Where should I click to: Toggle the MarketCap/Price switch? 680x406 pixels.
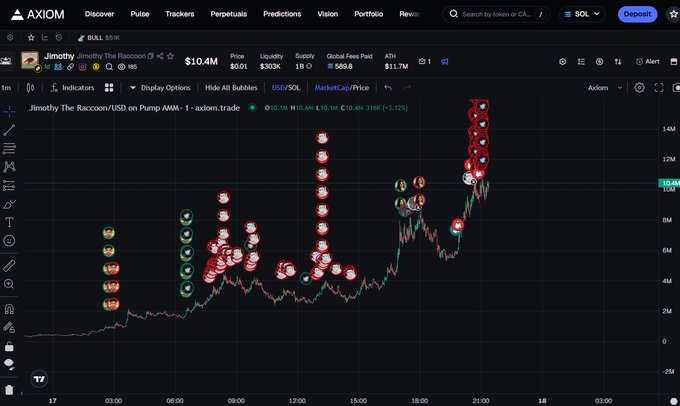click(342, 88)
